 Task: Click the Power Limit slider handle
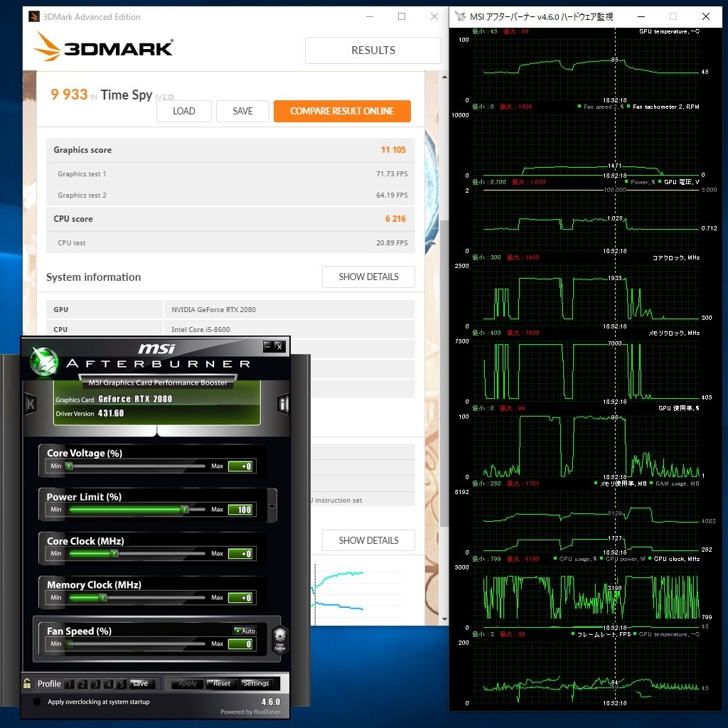point(185,509)
